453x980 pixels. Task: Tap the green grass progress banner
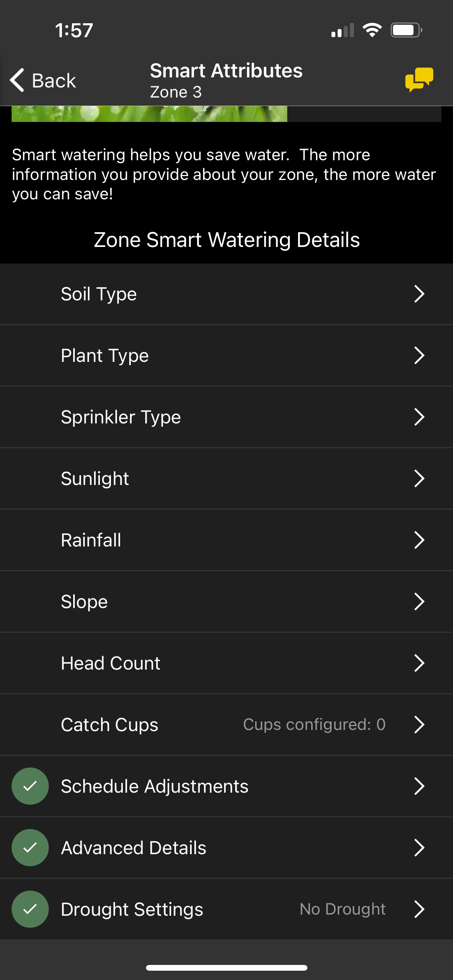(149, 114)
